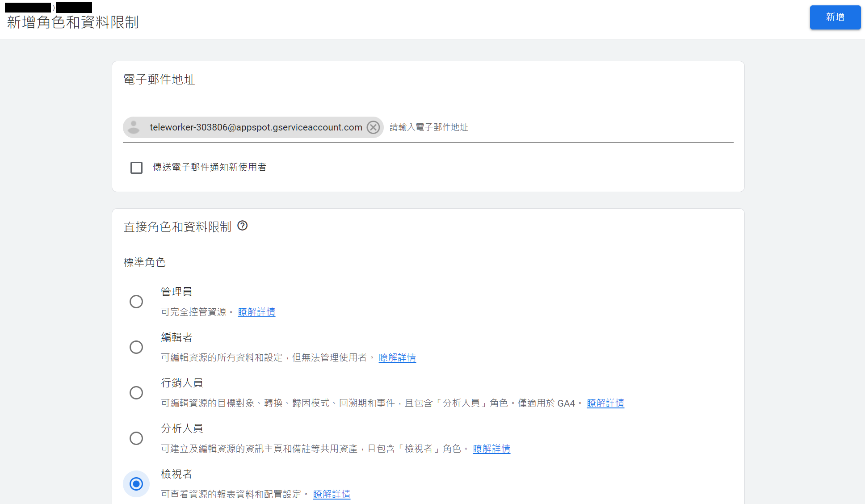Select the 管理員 role radio button

click(136, 302)
